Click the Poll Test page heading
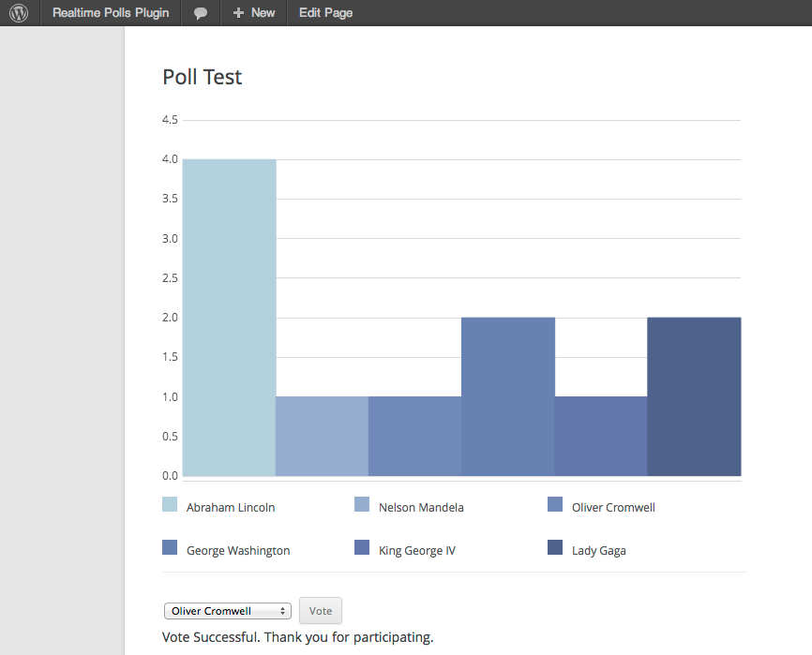This screenshot has height=655, width=812. (202, 77)
